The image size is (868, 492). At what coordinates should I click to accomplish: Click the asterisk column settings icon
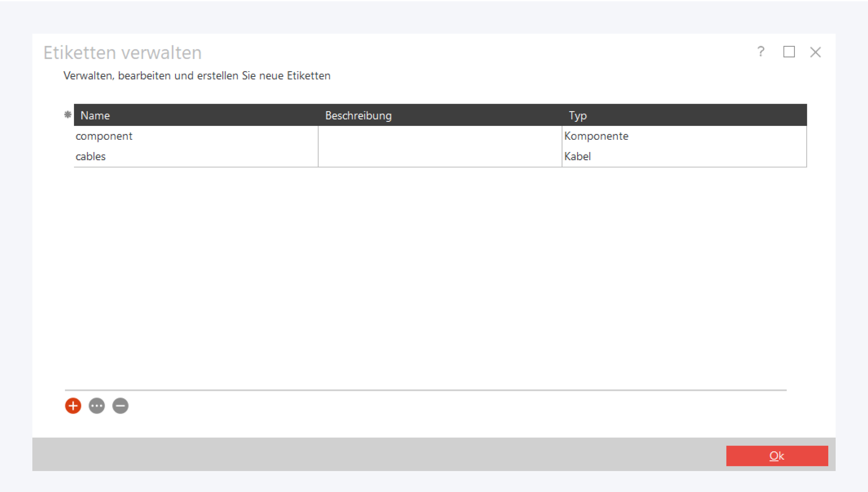point(68,115)
